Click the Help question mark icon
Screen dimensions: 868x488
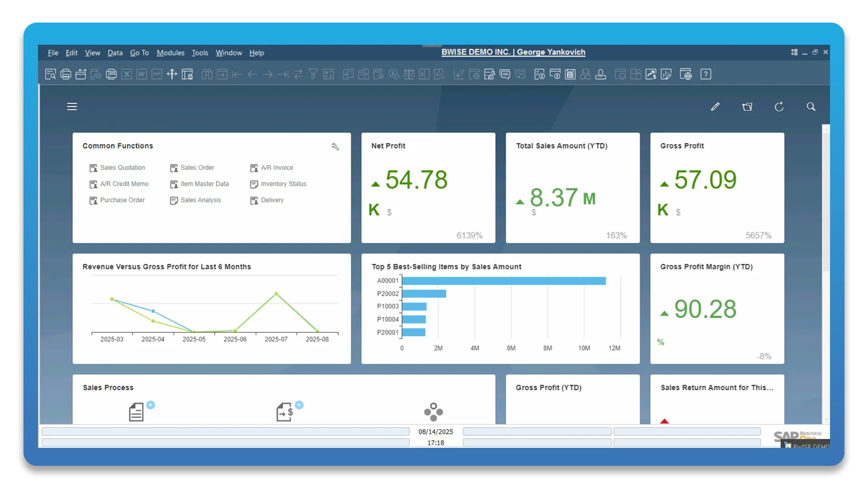[x=706, y=75]
